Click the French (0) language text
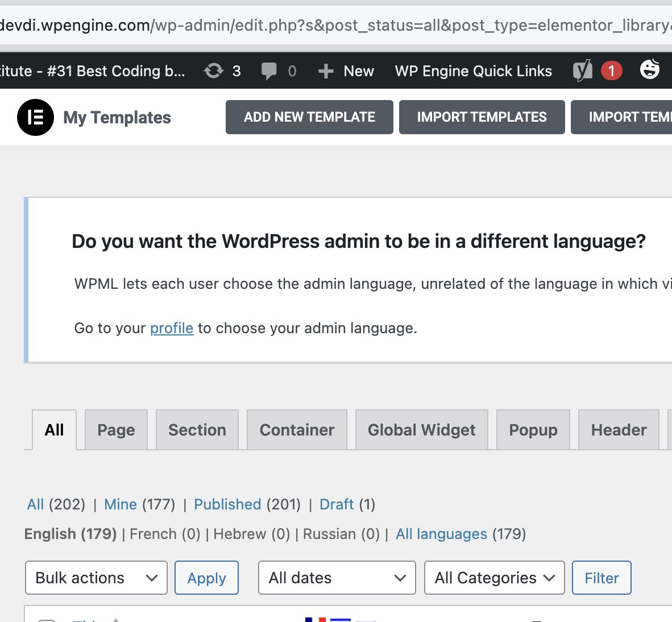 coord(165,534)
